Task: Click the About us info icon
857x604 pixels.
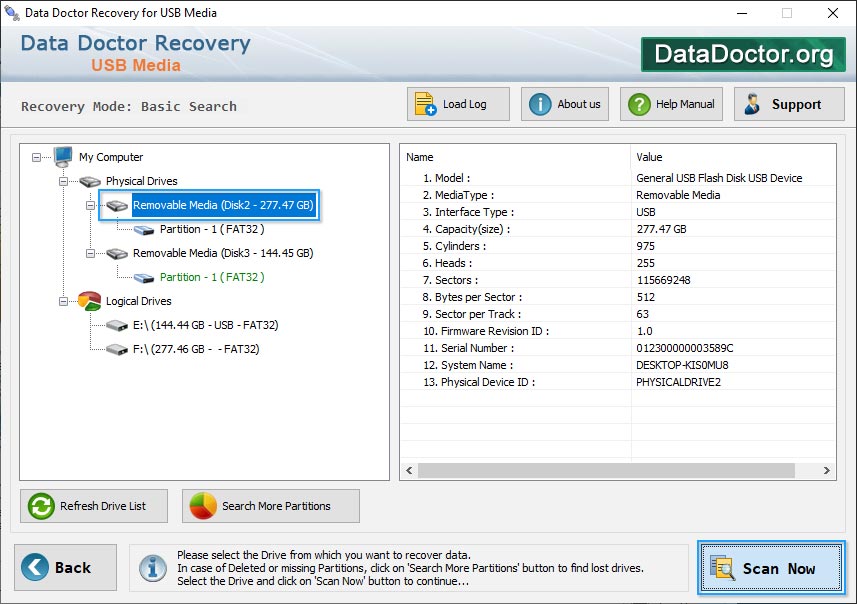Action: 540,104
